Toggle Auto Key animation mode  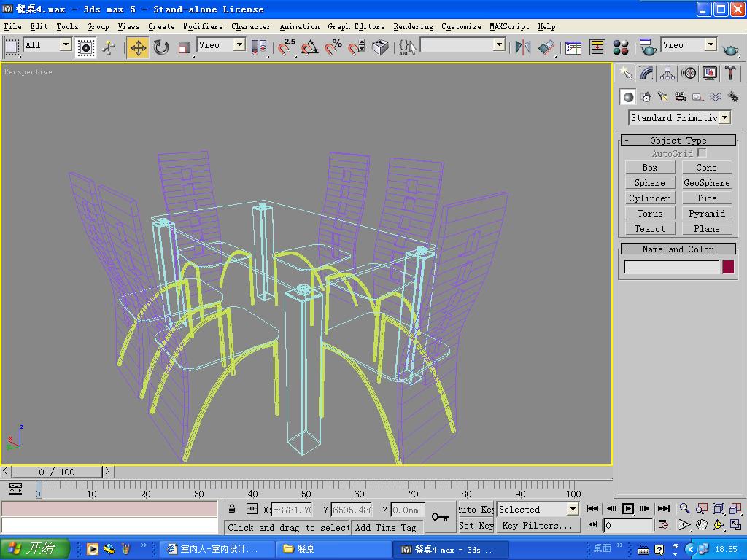tap(476, 510)
